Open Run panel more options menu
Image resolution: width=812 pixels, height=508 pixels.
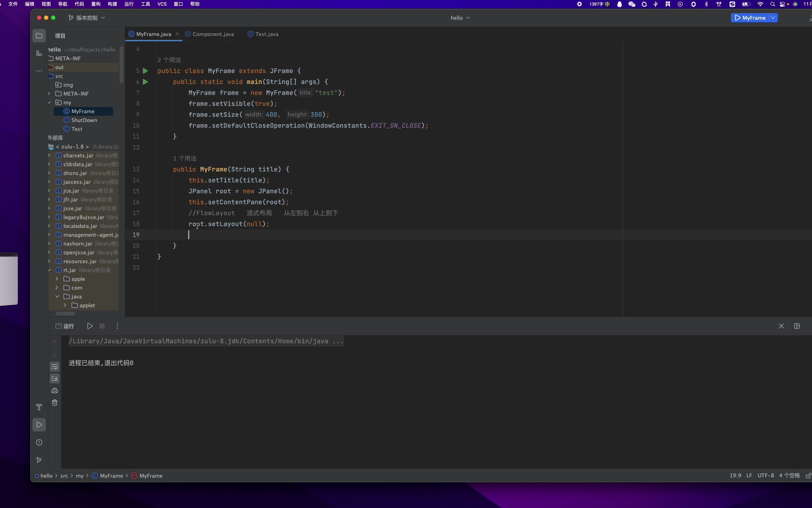117,326
